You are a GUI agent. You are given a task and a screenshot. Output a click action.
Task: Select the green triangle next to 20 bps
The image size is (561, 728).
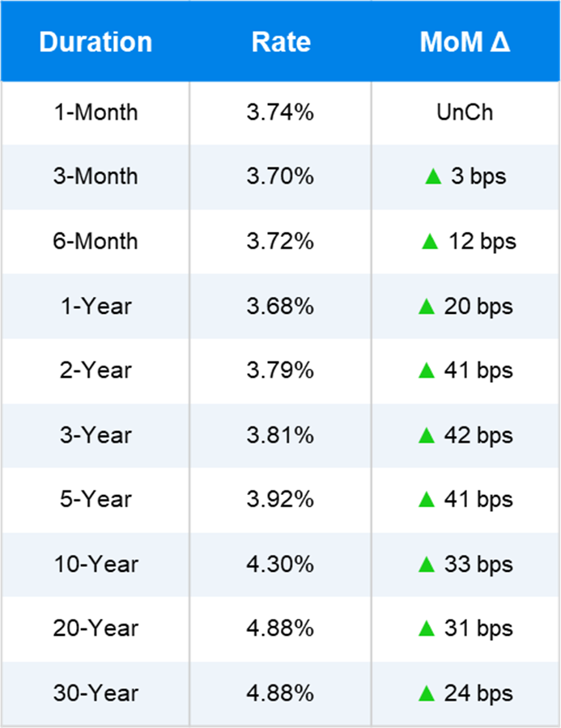pyautogui.click(x=427, y=306)
